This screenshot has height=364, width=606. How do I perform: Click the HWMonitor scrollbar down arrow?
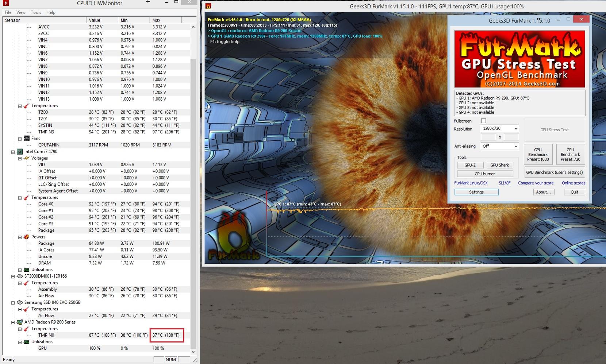pos(193,352)
